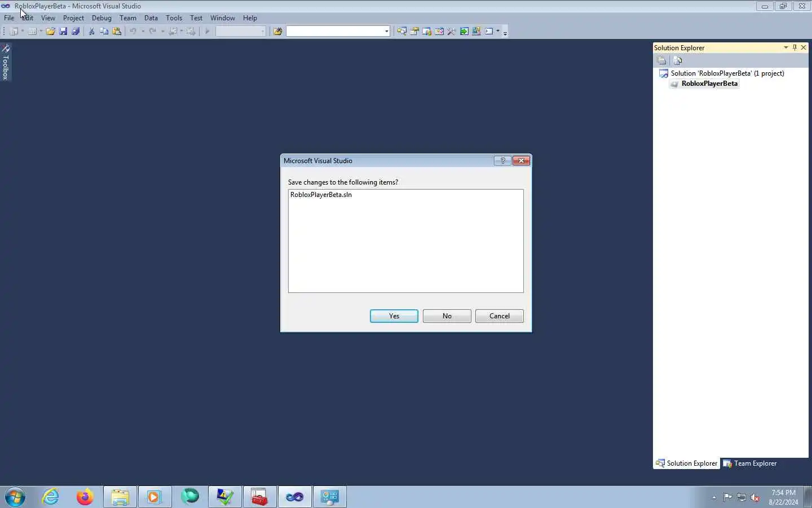Close the Solution Explorer panel

click(x=804, y=47)
